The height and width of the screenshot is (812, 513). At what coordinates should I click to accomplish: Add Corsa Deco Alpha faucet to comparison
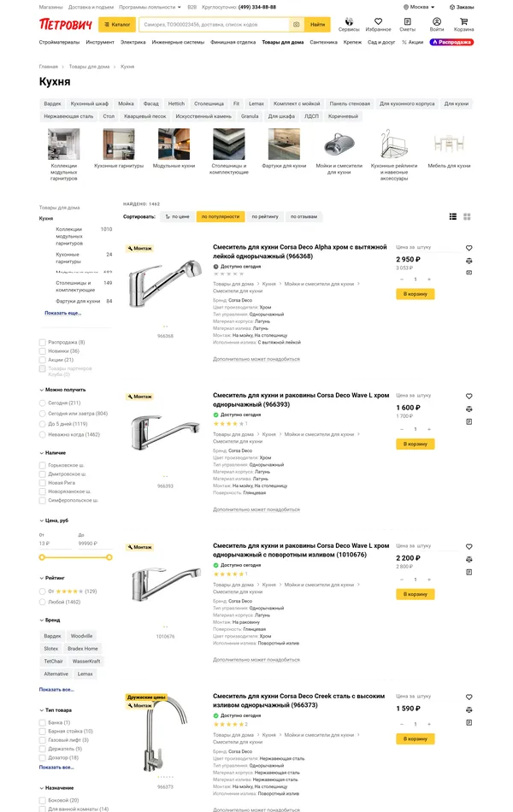coord(469,261)
